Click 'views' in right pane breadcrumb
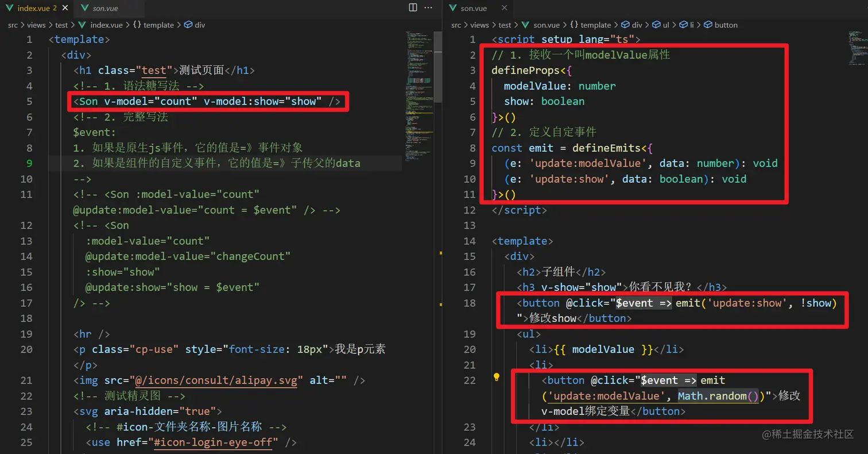The height and width of the screenshot is (454, 868). tap(479, 25)
